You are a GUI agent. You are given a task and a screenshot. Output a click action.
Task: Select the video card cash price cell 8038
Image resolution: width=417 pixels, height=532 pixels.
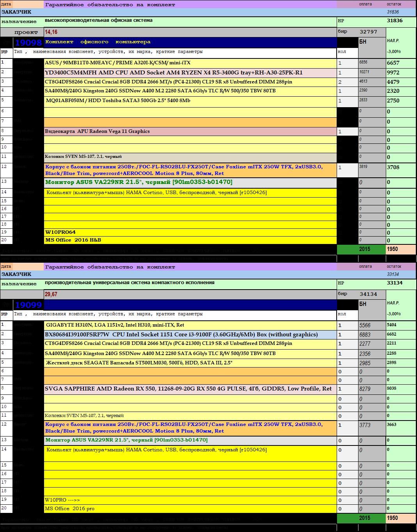(401, 389)
